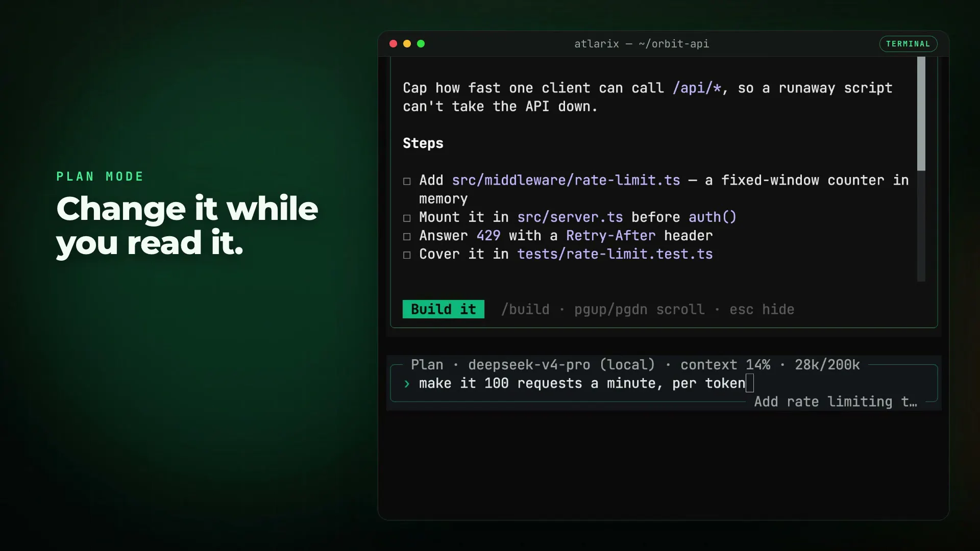Image resolution: width=980 pixels, height=551 pixels.
Task: Click the 429 status code
Action: click(x=488, y=235)
